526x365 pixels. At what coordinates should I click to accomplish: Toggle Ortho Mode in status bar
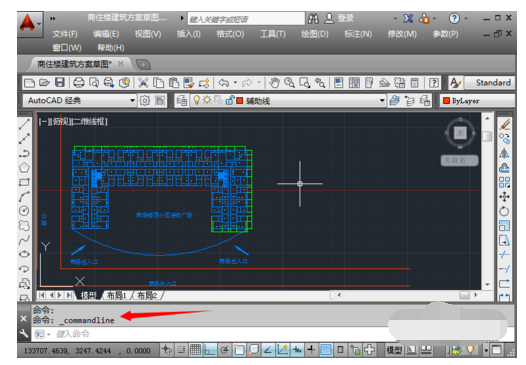(x=210, y=350)
